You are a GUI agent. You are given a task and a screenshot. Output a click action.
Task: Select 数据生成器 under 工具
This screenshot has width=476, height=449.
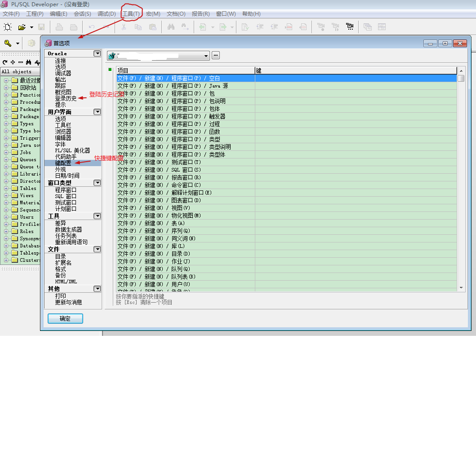click(x=68, y=230)
